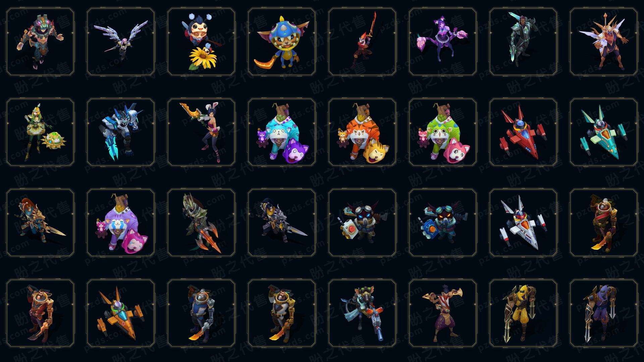This screenshot has width=644, height=362.
Task: Pick the orange and green fighter jet
Action: (x=121, y=313)
